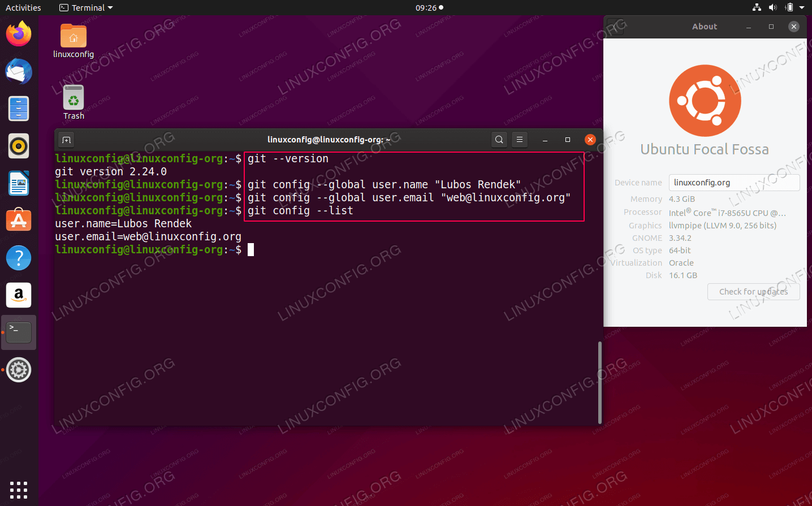Image resolution: width=812 pixels, height=506 pixels.
Task: Launch the Amazon shortcut
Action: [x=19, y=295]
